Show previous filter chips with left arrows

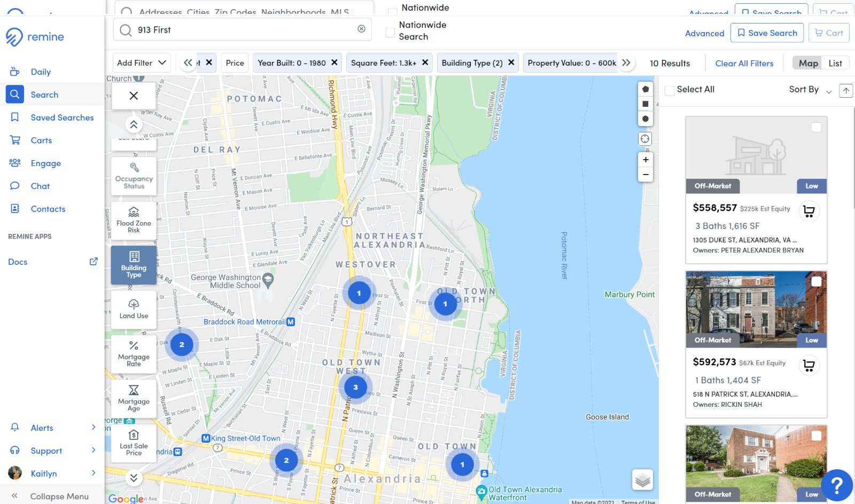pos(188,63)
